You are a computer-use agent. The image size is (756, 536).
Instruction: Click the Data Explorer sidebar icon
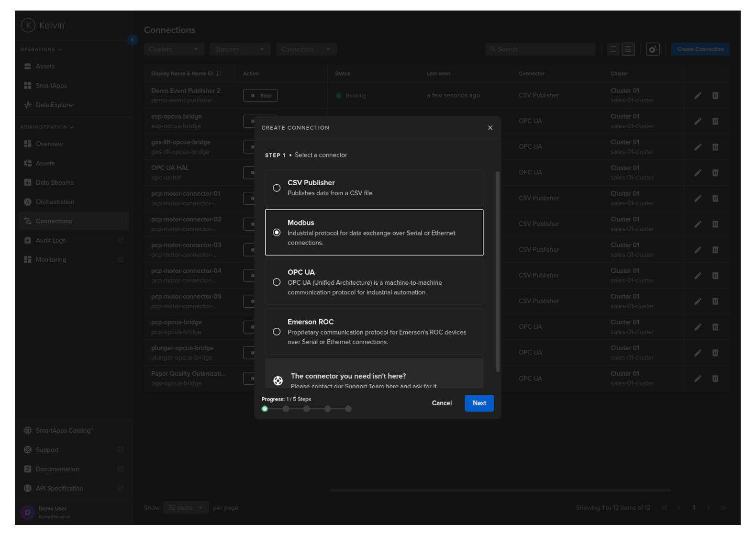pos(28,105)
